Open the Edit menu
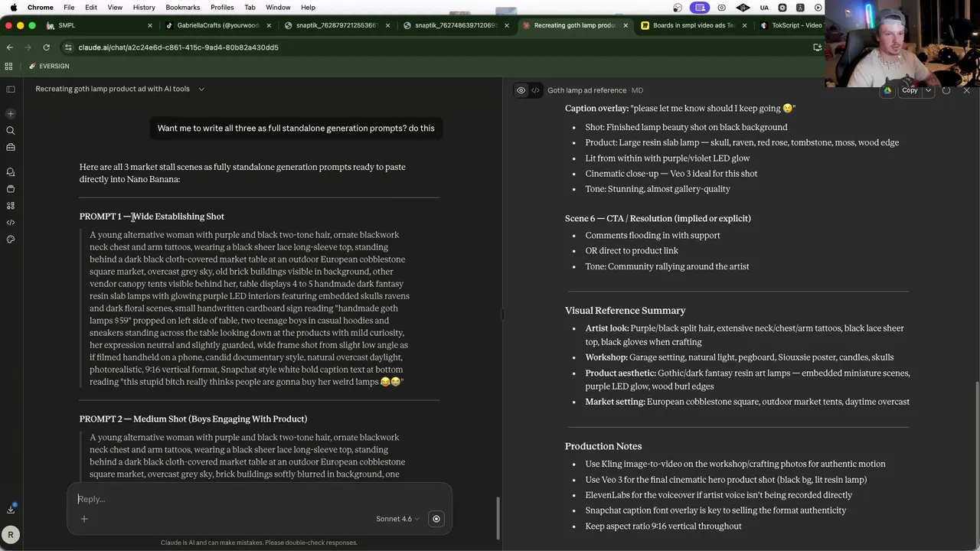The image size is (980, 551). click(91, 7)
